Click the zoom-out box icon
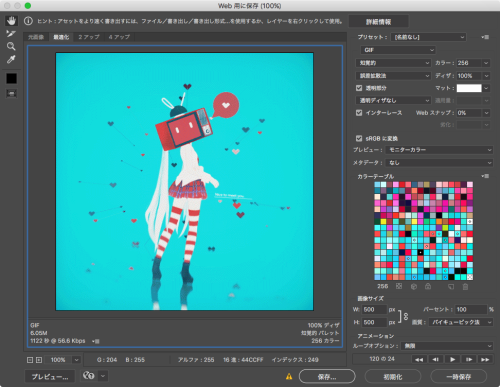 click(30, 360)
